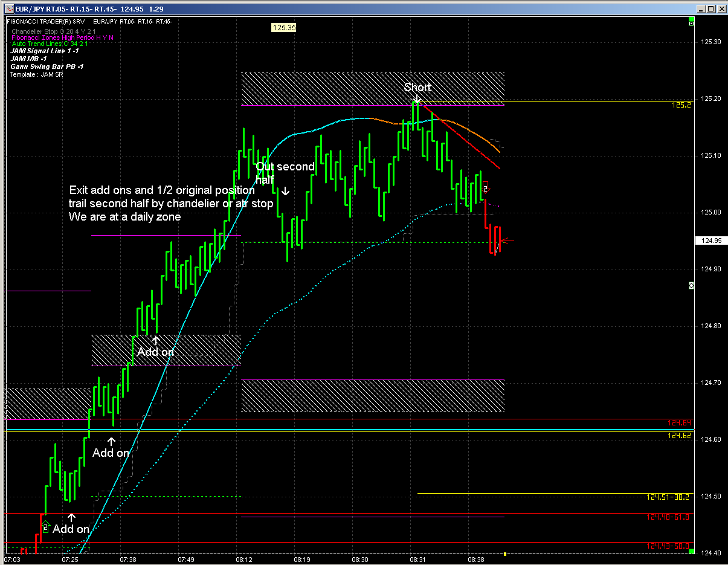The image size is (728, 565).
Task: Click the 07:03 time axis label
Action: (13, 560)
